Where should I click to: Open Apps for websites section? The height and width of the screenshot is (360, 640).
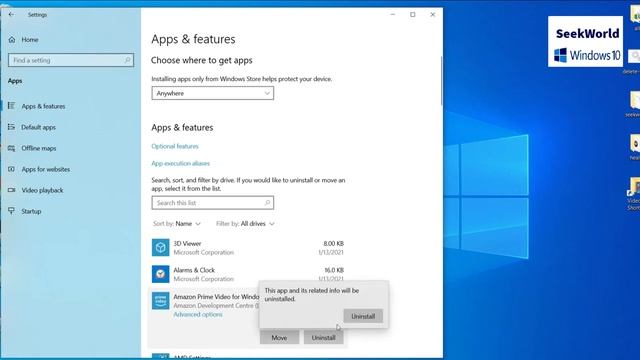pyautogui.click(x=46, y=169)
